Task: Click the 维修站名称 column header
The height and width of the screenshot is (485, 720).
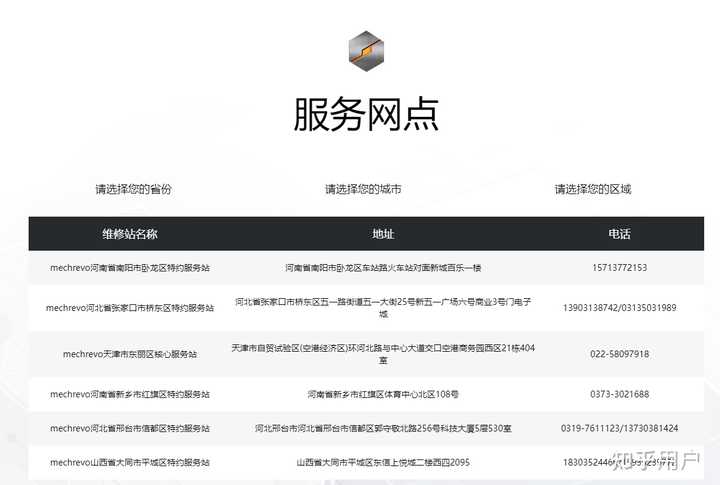Action: 130,234
